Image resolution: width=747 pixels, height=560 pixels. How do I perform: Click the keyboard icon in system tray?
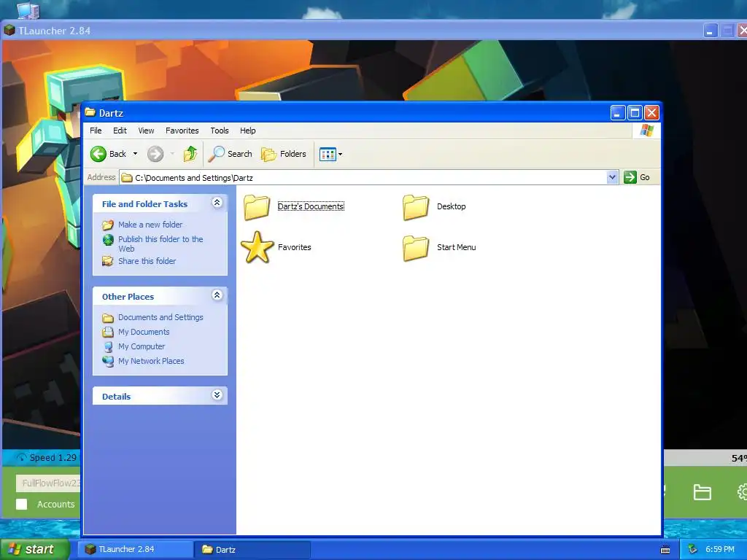[665, 550]
